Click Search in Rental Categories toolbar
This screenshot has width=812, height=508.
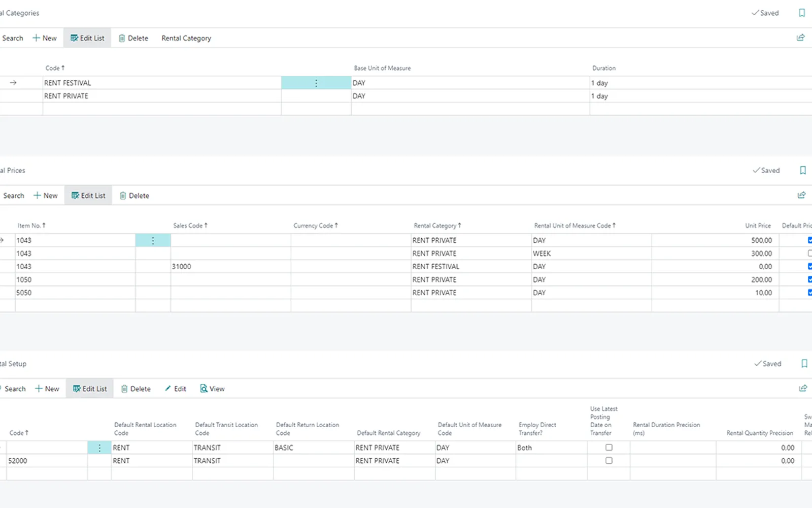12,38
